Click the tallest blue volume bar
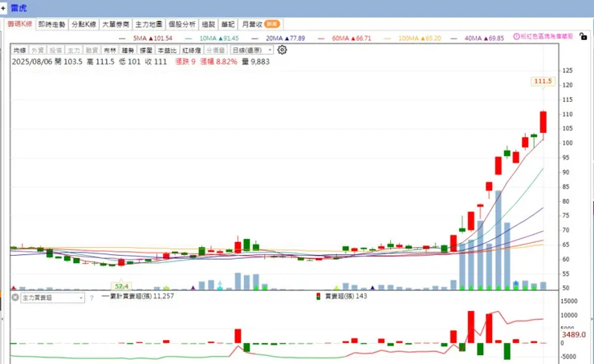 tap(498, 241)
